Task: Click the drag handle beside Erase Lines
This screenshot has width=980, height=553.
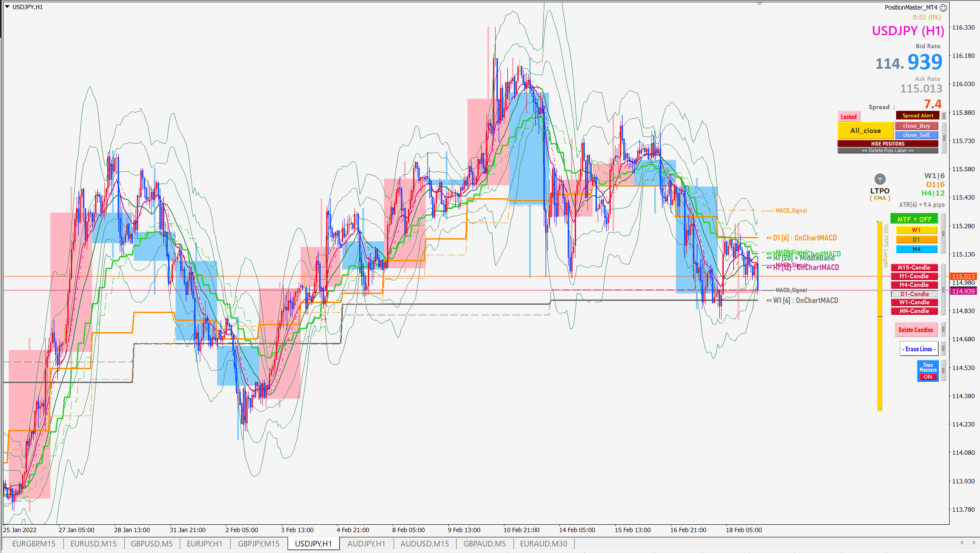Action: click(x=943, y=349)
